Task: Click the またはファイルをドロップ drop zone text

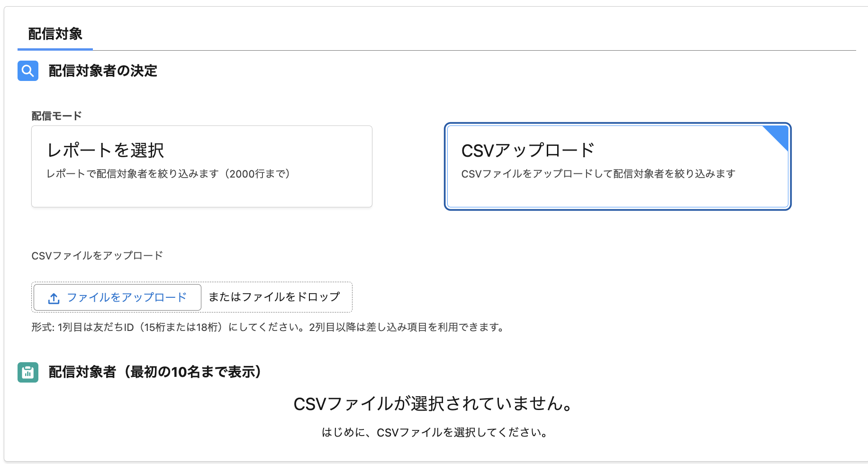Action: (274, 297)
